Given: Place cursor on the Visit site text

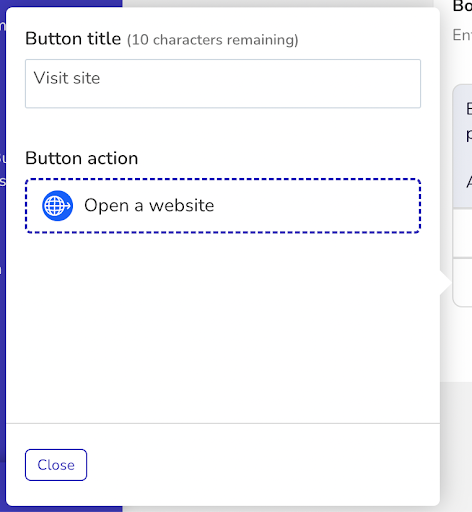Looking at the screenshot, I should (67, 78).
